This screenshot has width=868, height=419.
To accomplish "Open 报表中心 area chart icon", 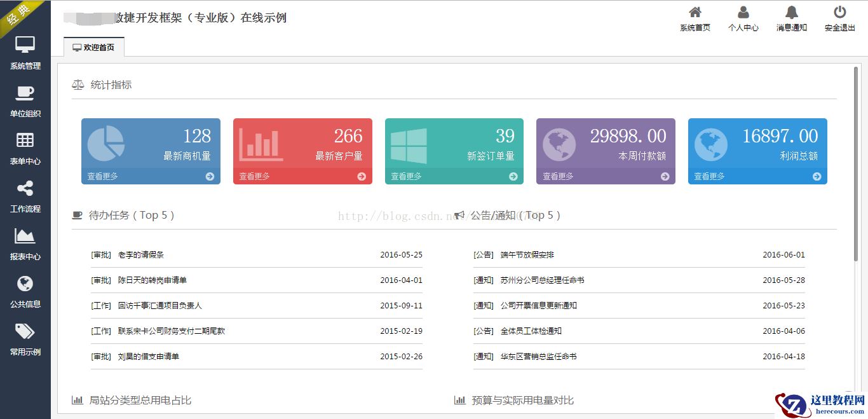I will [x=25, y=236].
